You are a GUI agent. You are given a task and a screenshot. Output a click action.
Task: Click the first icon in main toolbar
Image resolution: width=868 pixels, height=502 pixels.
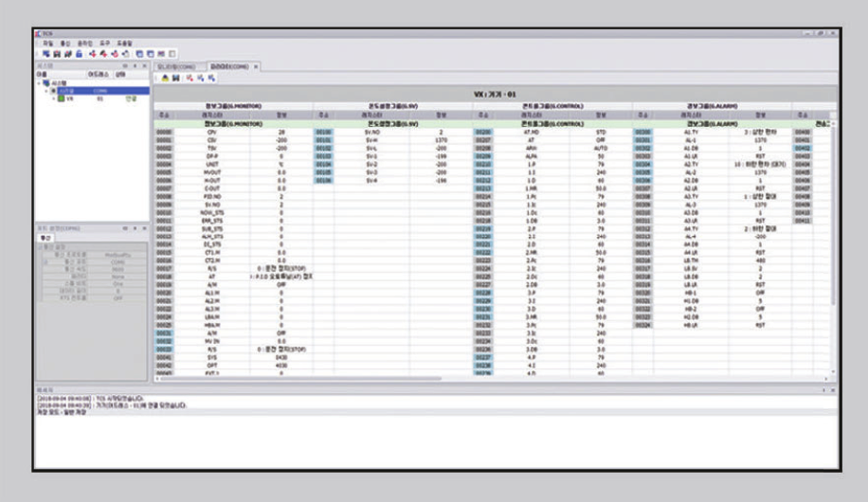click(45, 54)
